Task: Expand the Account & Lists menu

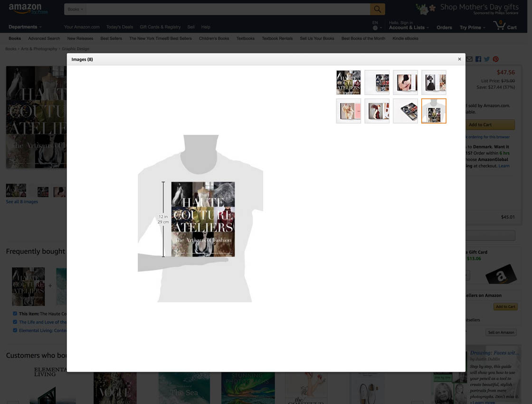Action: tap(408, 28)
